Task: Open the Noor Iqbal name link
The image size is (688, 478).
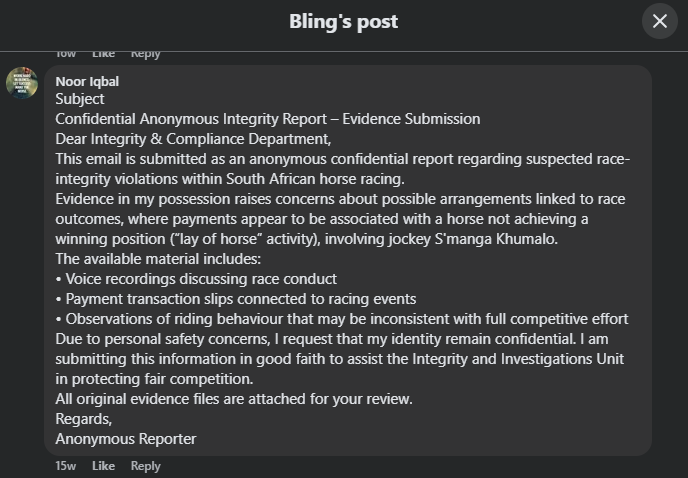Action: [87, 82]
